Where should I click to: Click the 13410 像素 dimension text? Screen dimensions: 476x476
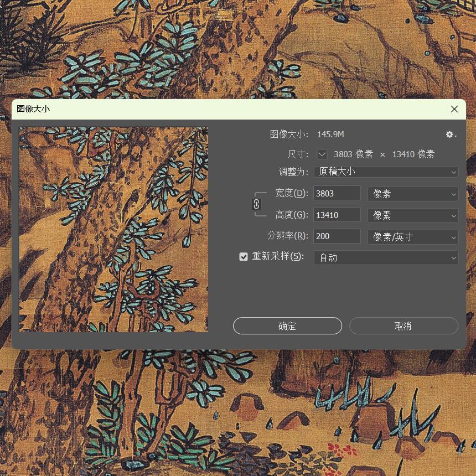pos(413,154)
